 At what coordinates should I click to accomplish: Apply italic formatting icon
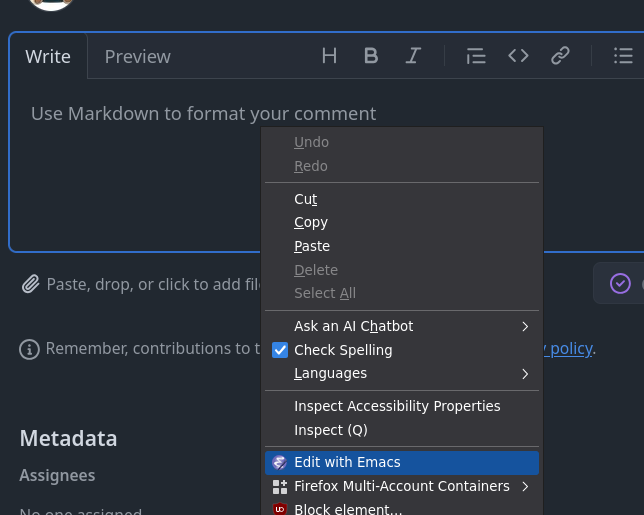coord(413,56)
